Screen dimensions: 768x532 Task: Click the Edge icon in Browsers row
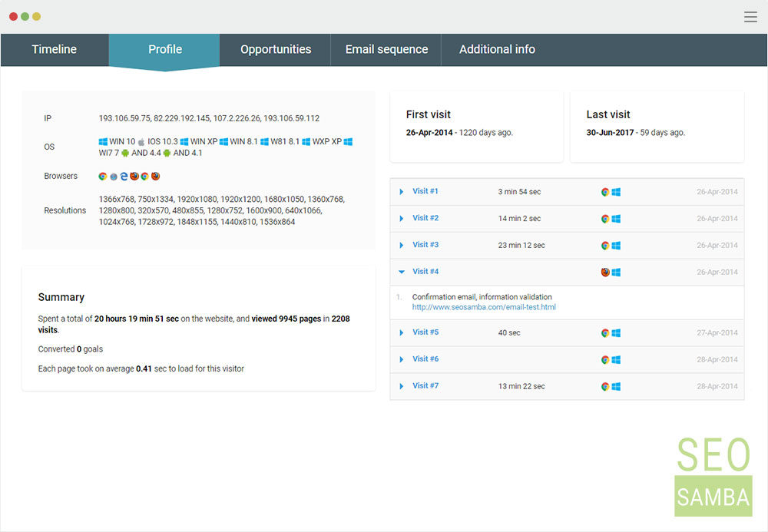pos(124,177)
